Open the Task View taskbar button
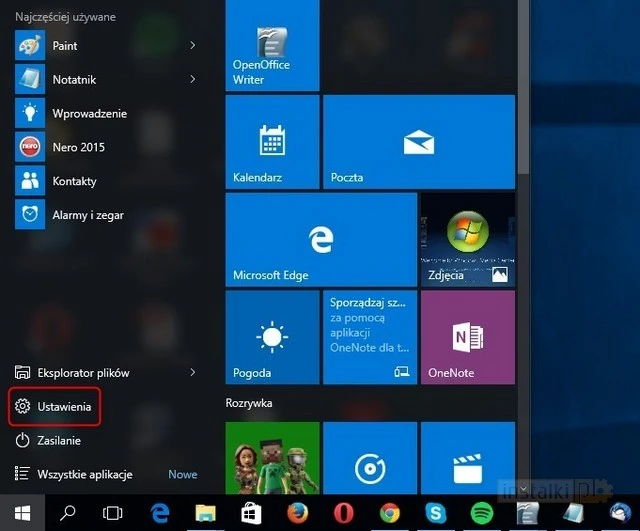 113,514
